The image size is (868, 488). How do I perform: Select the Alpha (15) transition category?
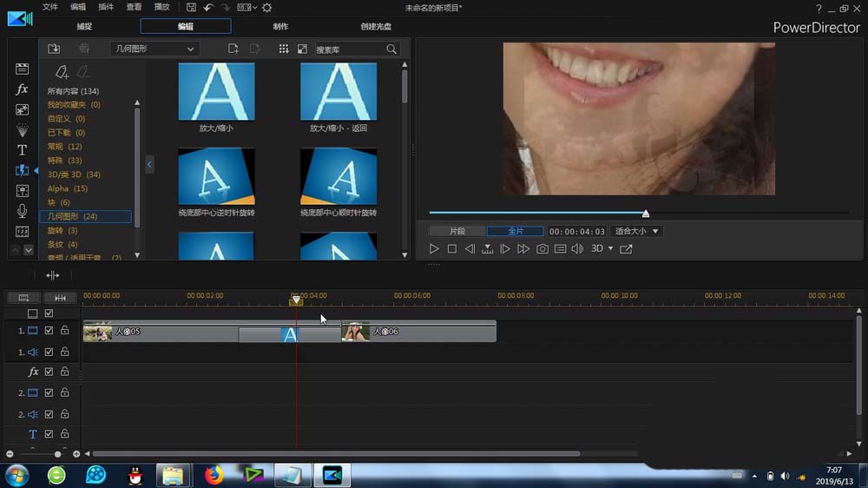click(x=68, y=188)
